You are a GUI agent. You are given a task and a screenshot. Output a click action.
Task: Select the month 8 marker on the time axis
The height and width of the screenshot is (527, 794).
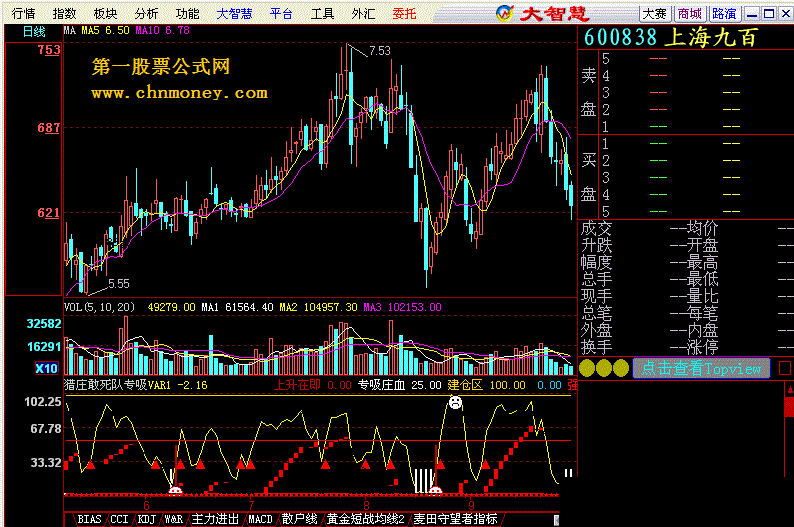coord(367,505)
